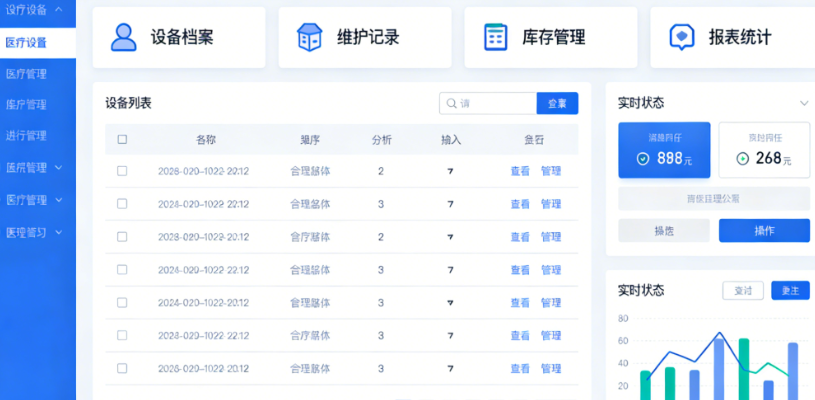Screen dimensions: 815x400
Task: Collapse the 实时状态 panel chevron
Action: tap(803, 103)
